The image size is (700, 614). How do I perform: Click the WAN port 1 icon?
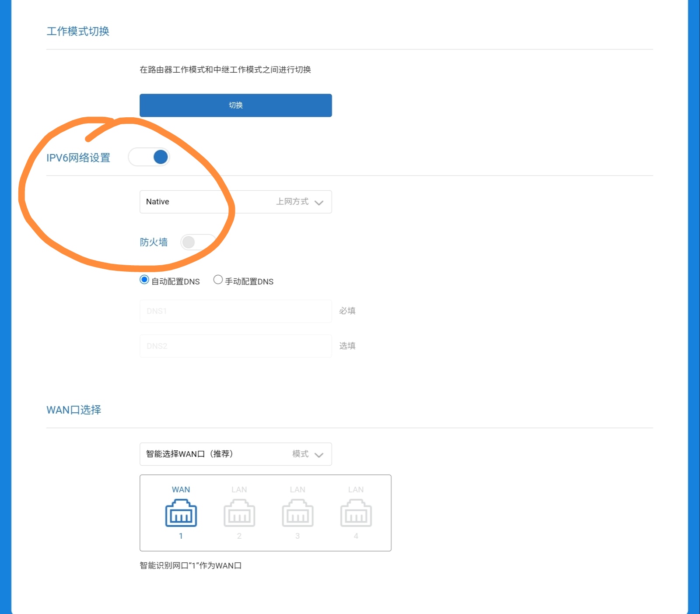(x=181, y=514)
